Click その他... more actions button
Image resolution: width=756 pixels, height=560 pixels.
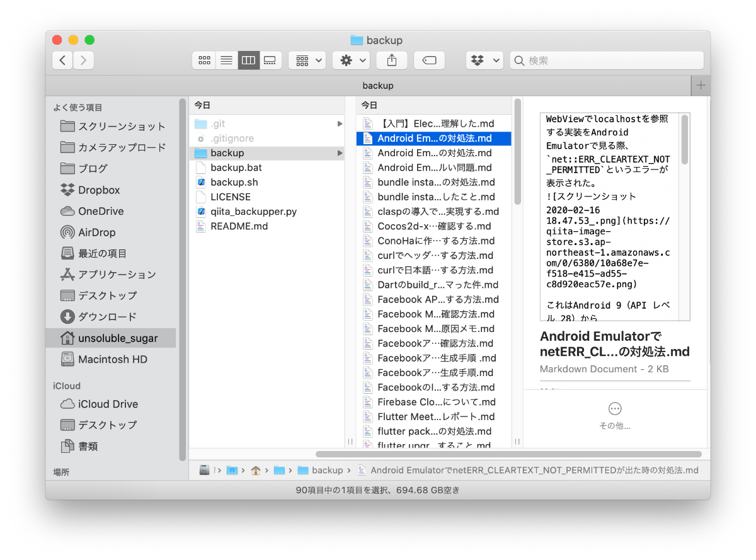615,415
